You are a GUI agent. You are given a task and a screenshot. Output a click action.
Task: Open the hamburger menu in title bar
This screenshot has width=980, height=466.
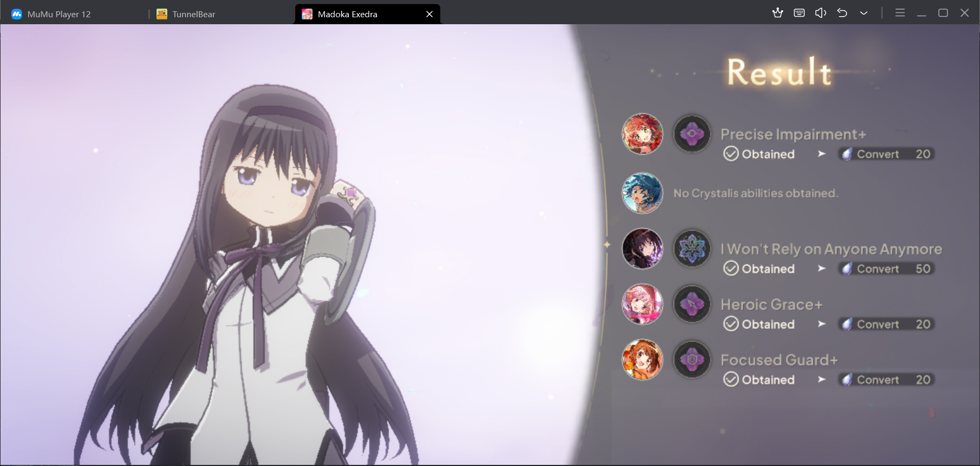point(900,13)
